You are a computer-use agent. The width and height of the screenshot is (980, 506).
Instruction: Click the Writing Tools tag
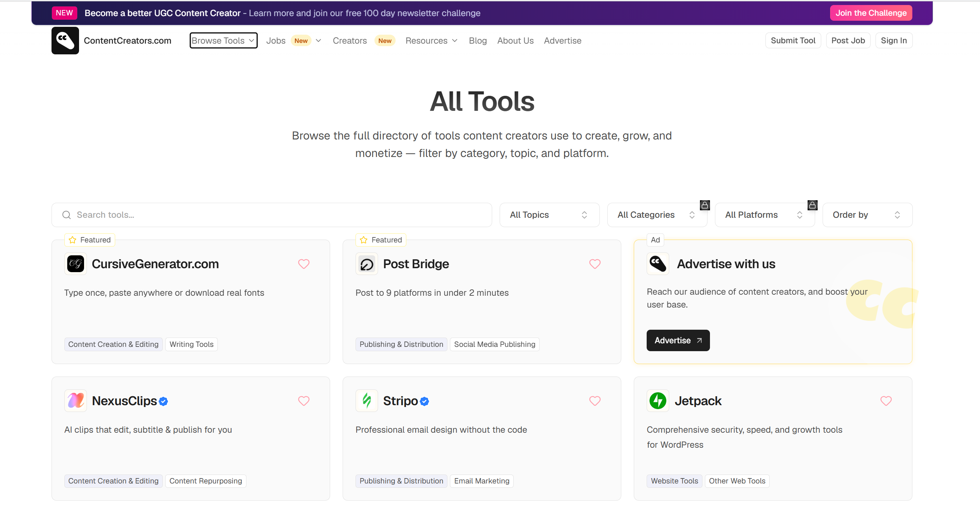(x=191, y=344)
